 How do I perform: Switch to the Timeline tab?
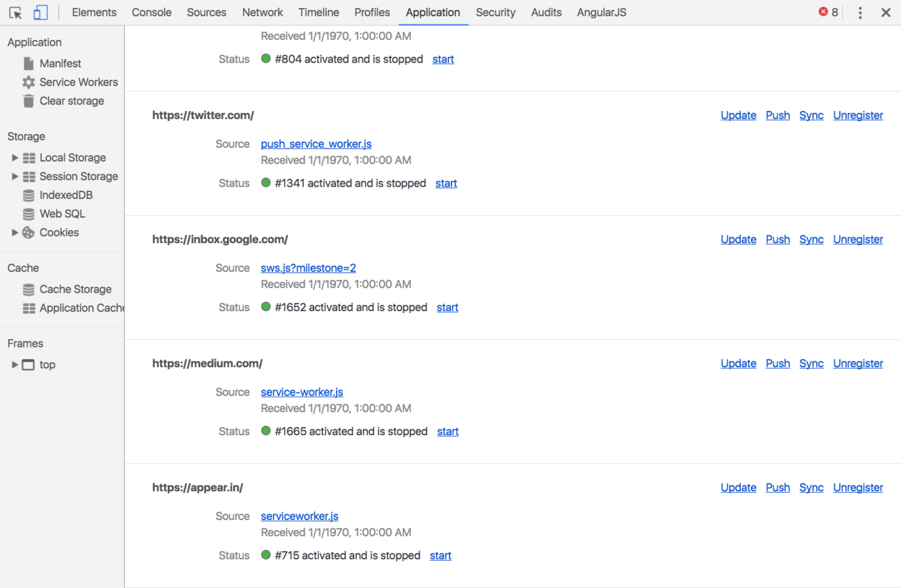(x=319, y=12)
